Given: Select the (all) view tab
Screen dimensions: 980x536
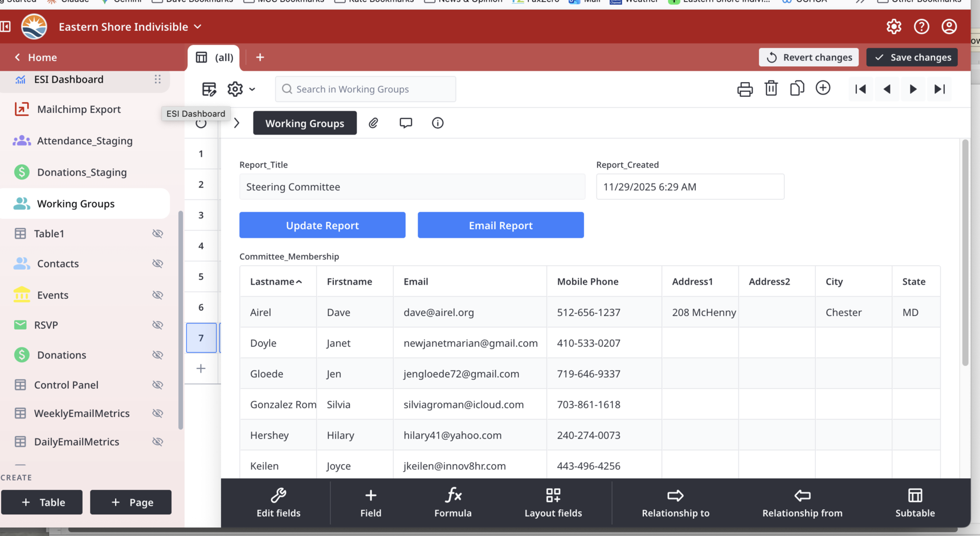Looking at the screenshot, I should coord(215,58).
